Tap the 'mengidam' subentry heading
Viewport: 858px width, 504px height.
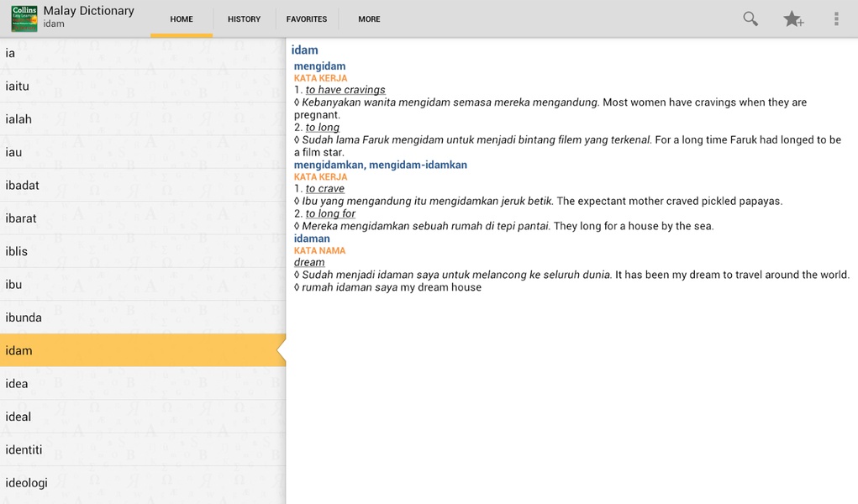[x=319, y=66]
